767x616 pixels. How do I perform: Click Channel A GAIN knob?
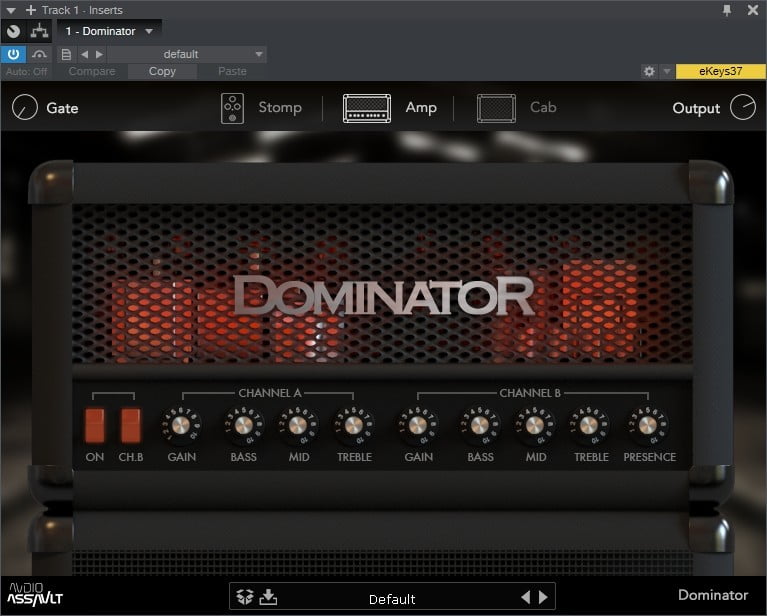tap(180, 425)
